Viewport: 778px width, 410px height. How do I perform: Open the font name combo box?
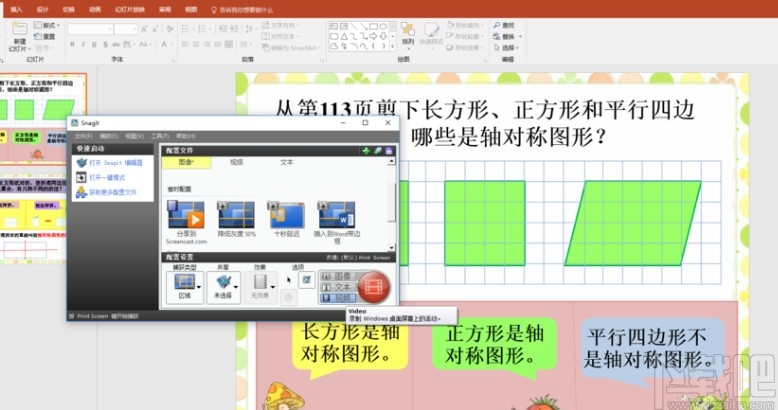[90, 29]
